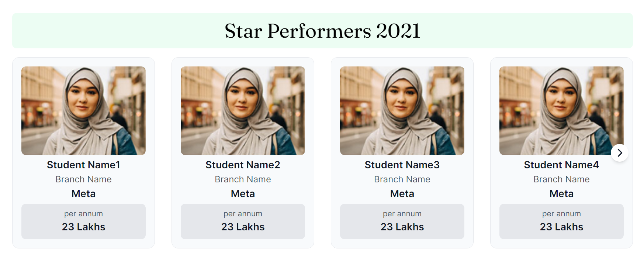Open Student Name1 profile photo
644x268 pixels.
pos(83,110)
